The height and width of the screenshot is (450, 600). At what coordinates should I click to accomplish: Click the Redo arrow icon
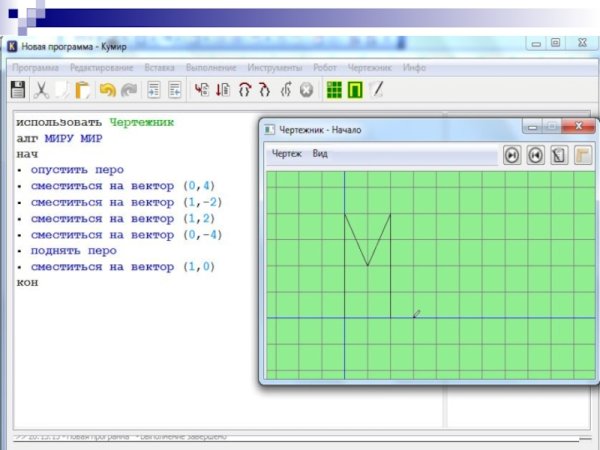(x=129, y=90)
